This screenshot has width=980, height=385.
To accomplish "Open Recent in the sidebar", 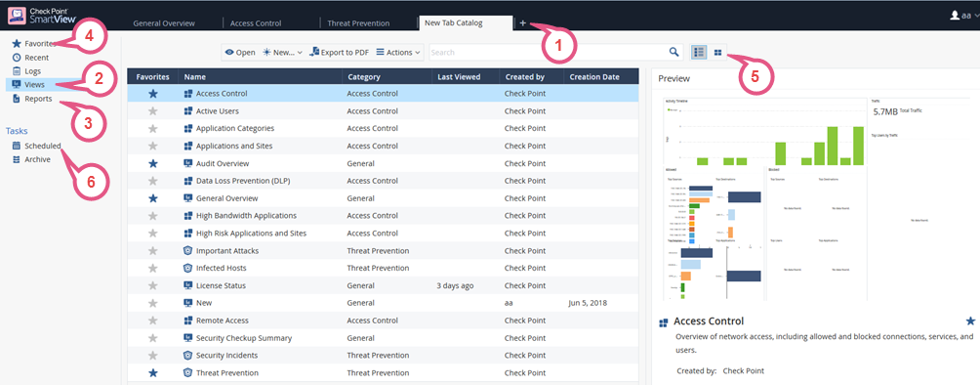I will (30, 58).
